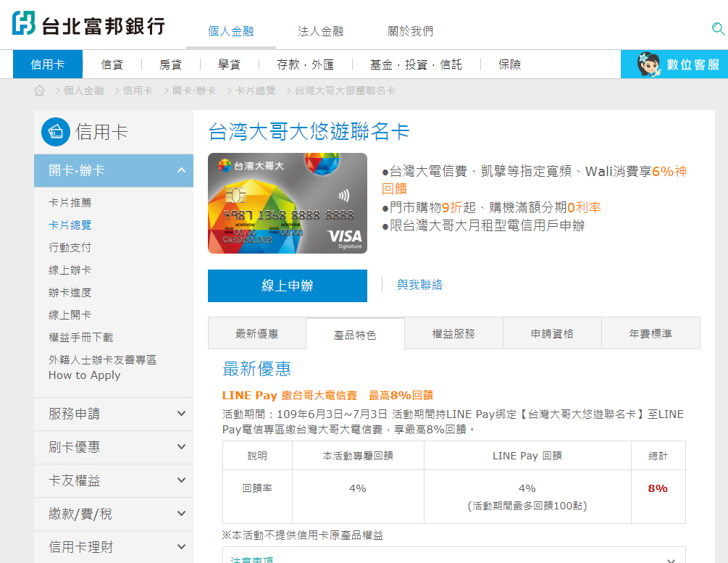Switch to the 最新優惠 tab
The height and width of the screenshot is (563, 728).
[256, 333]
